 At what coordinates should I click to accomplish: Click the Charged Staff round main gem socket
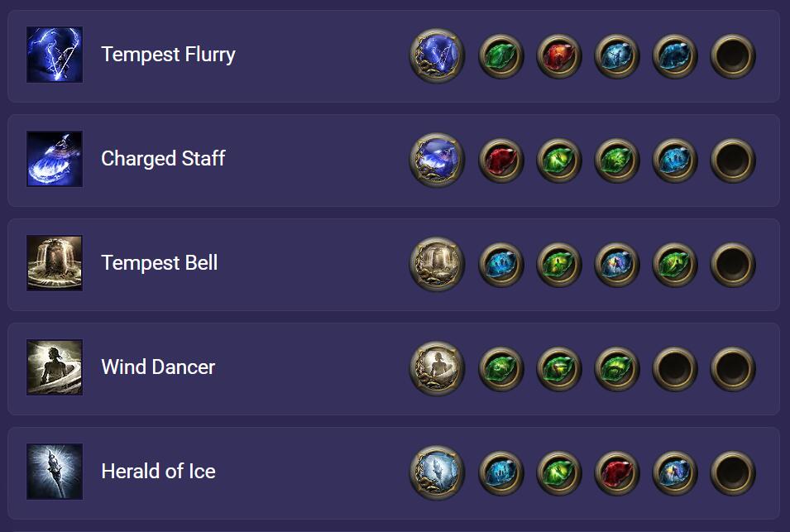437,160
